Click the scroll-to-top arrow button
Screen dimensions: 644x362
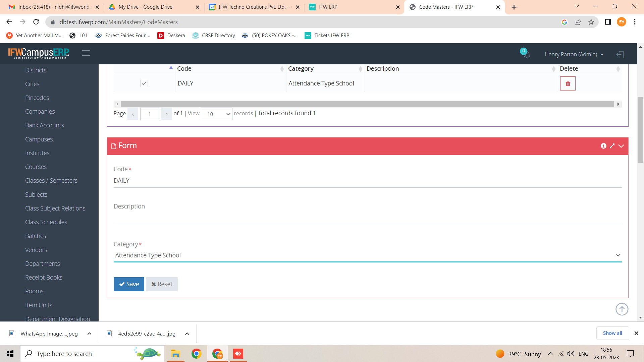click(x=622, y=309)
